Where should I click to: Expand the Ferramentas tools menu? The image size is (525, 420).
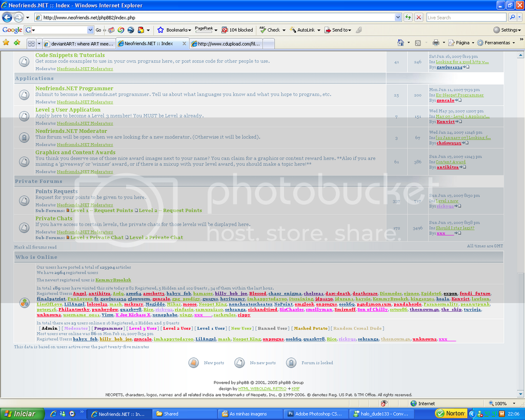(496, 43)
